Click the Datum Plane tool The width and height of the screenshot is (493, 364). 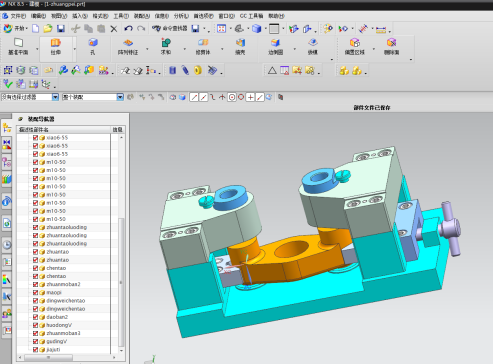18,47
